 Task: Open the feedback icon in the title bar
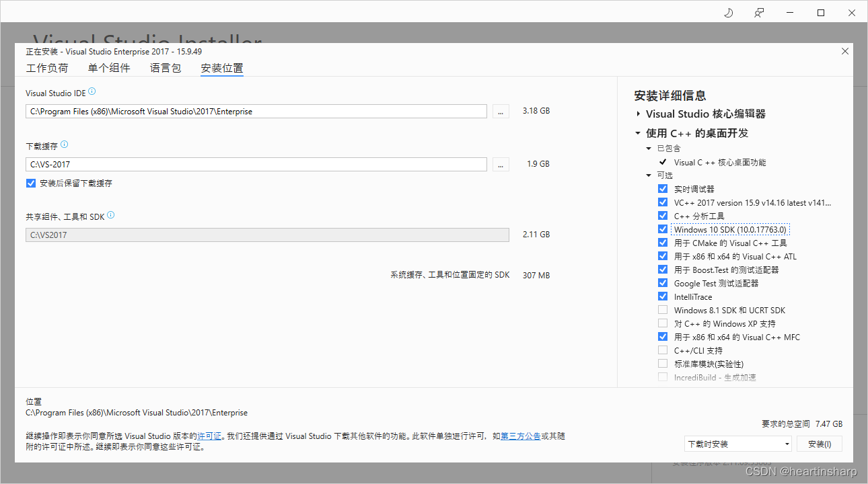759,12
